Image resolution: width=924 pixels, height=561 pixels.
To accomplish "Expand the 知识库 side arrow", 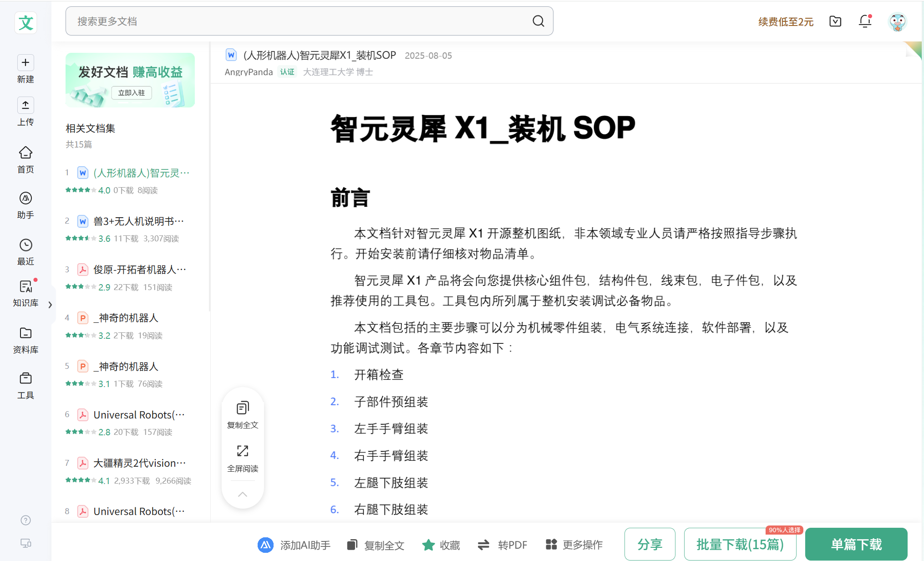I will 50,305.
